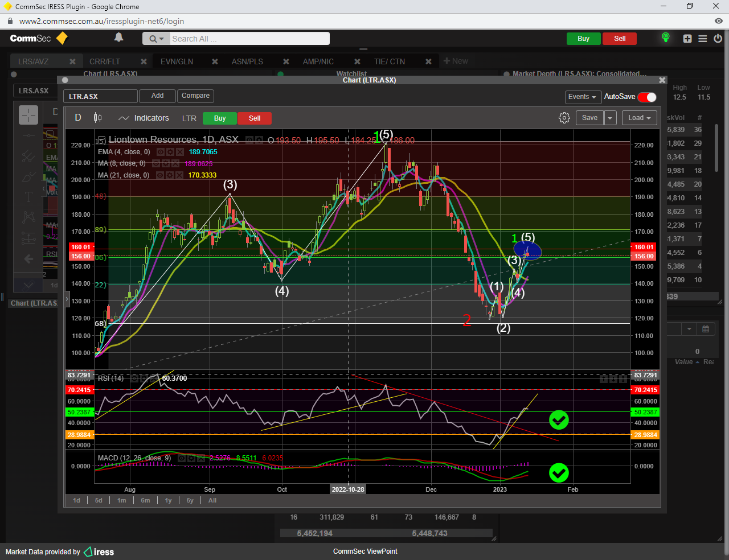Open the Save options dropdown arrow
Screen dimensions: 729x560
[x=610, y=118]
